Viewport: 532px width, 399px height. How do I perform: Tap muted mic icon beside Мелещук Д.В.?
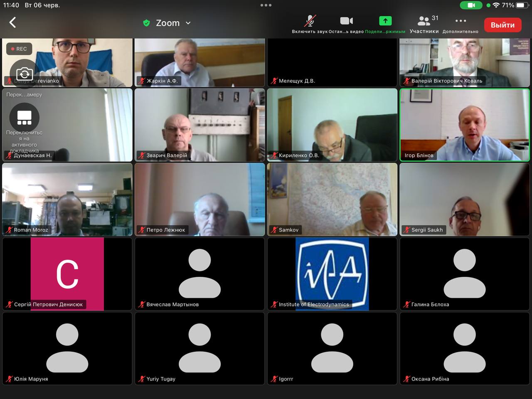point(274,81)
